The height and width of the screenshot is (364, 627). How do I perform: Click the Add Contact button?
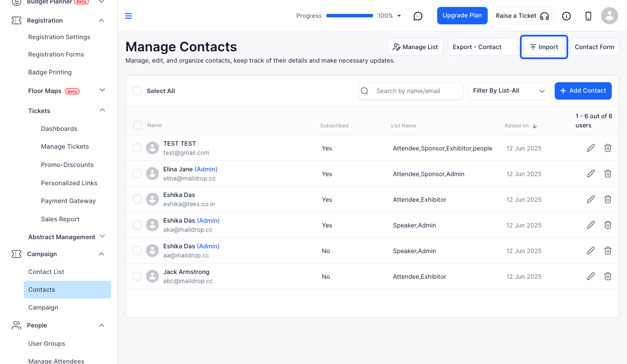(x=583, y=91)
